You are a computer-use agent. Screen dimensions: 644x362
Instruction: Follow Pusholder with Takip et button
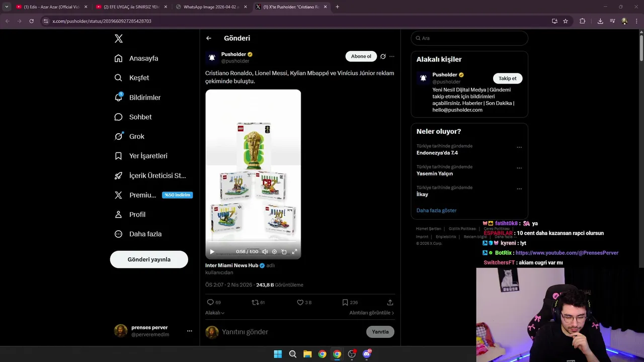click(x=507, y=78)
